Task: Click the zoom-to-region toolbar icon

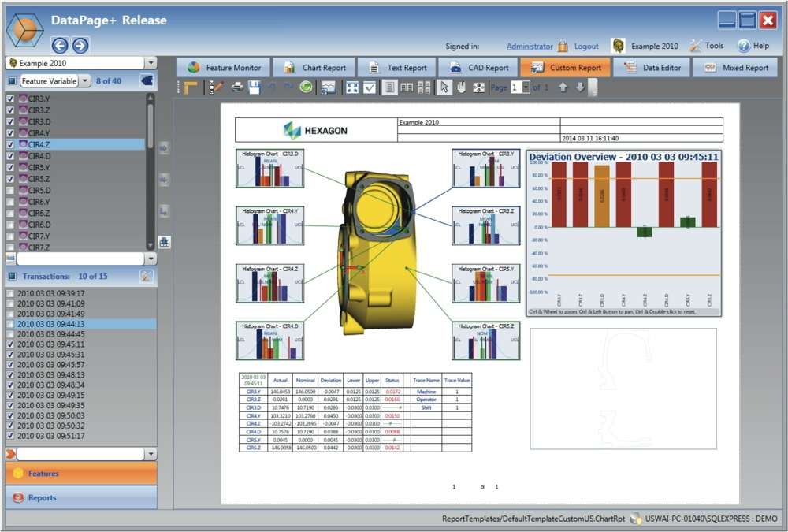Action: 478,87
